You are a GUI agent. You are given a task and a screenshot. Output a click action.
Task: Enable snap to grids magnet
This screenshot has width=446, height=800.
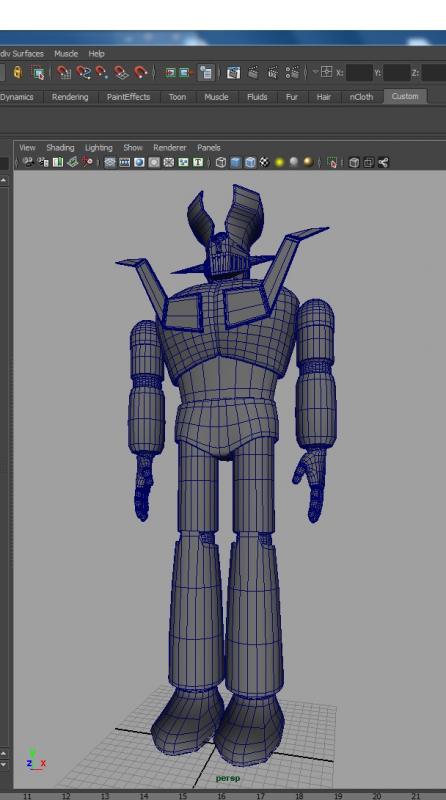coord(64,72)
